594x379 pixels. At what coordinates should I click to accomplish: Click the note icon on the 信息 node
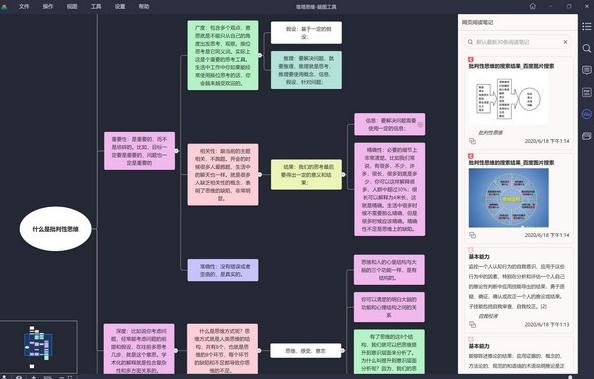pos(420,124)
